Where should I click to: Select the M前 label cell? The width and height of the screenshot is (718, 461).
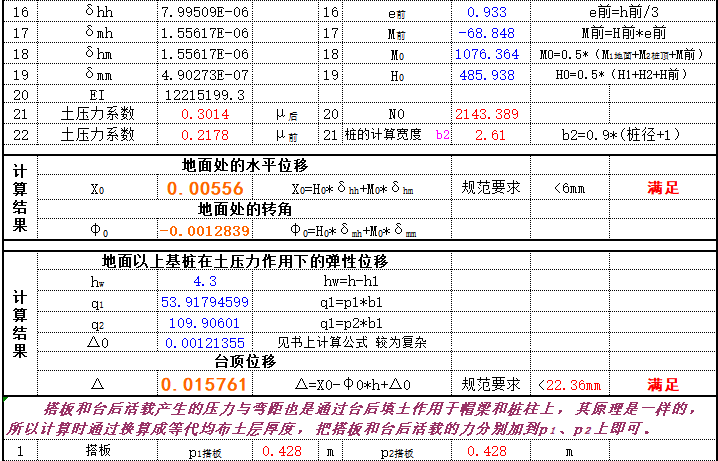(397, 33)
